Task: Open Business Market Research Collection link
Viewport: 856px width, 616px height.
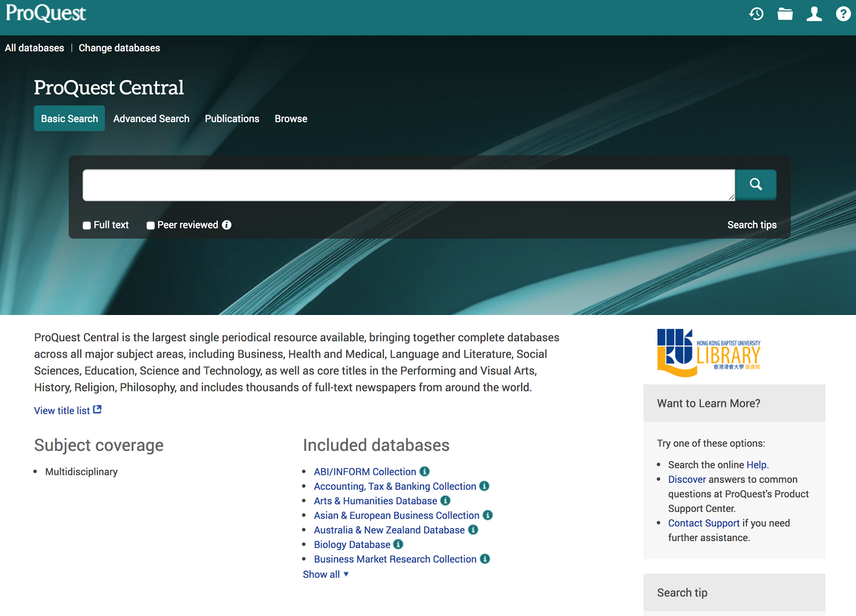Action: point(395,559)
